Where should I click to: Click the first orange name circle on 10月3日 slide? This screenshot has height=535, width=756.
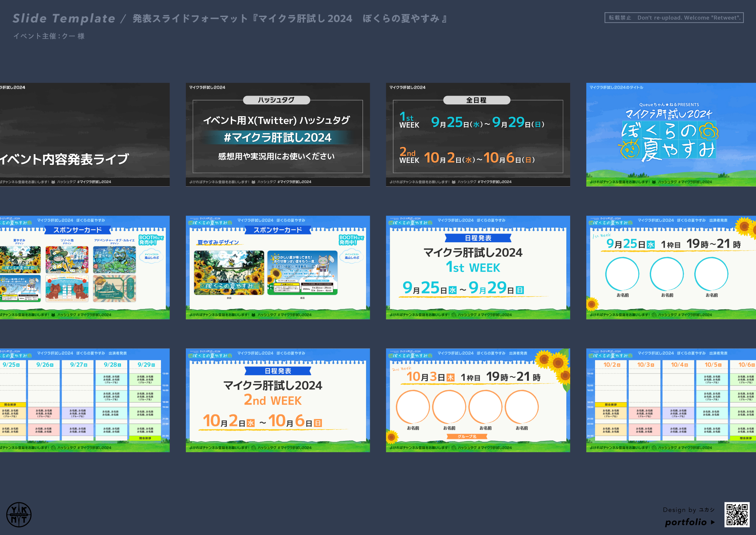point(412,407)
